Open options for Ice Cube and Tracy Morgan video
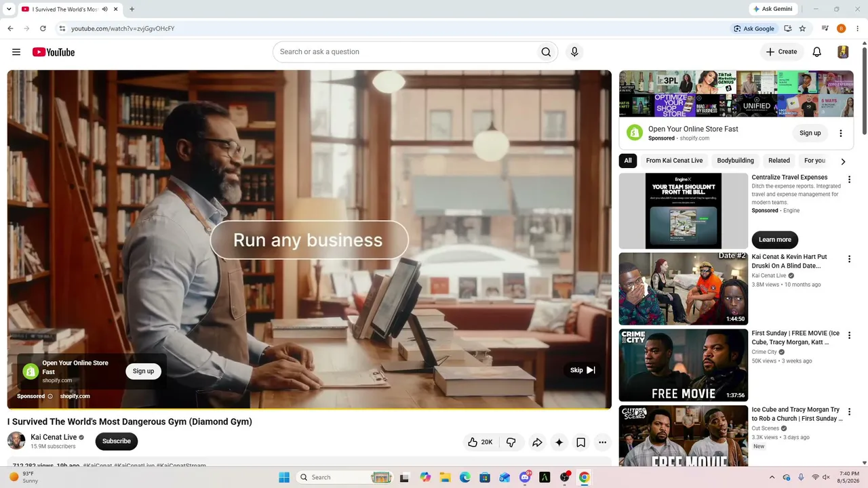The image size is (868, 488). [849, 412]
